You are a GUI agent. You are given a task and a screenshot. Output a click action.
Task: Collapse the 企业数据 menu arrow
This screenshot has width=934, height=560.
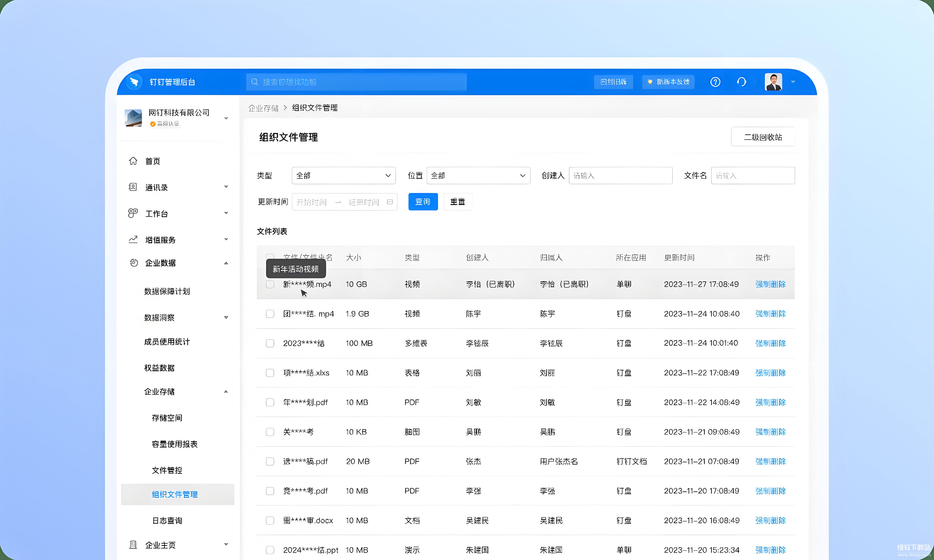pos(226,263)
